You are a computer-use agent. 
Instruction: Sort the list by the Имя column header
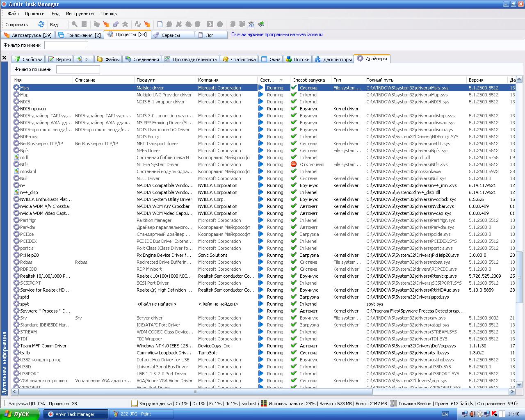[x=42, y=80]
